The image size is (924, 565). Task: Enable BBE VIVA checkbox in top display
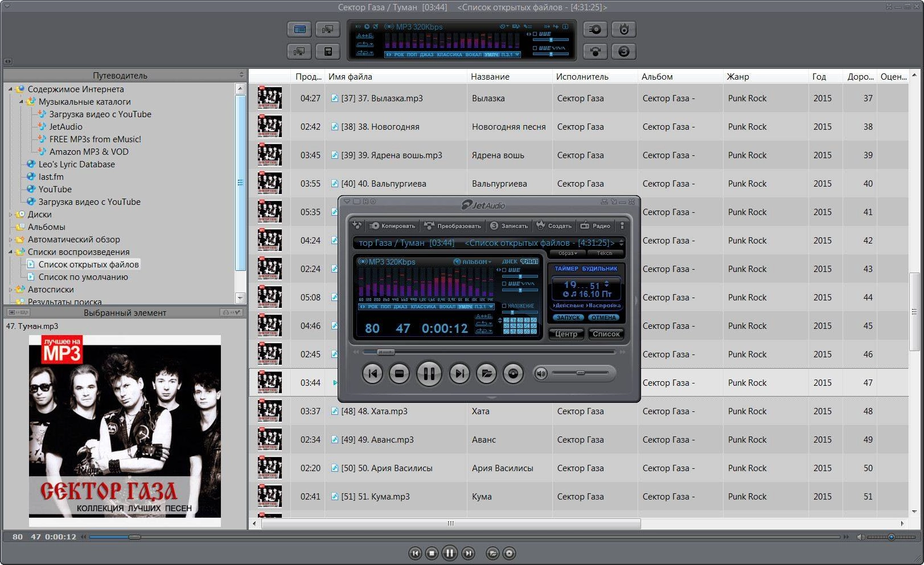[535, 48]
